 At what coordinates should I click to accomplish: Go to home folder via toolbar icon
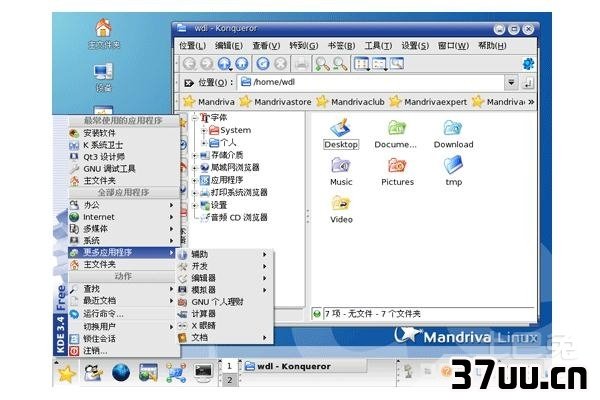241,64
